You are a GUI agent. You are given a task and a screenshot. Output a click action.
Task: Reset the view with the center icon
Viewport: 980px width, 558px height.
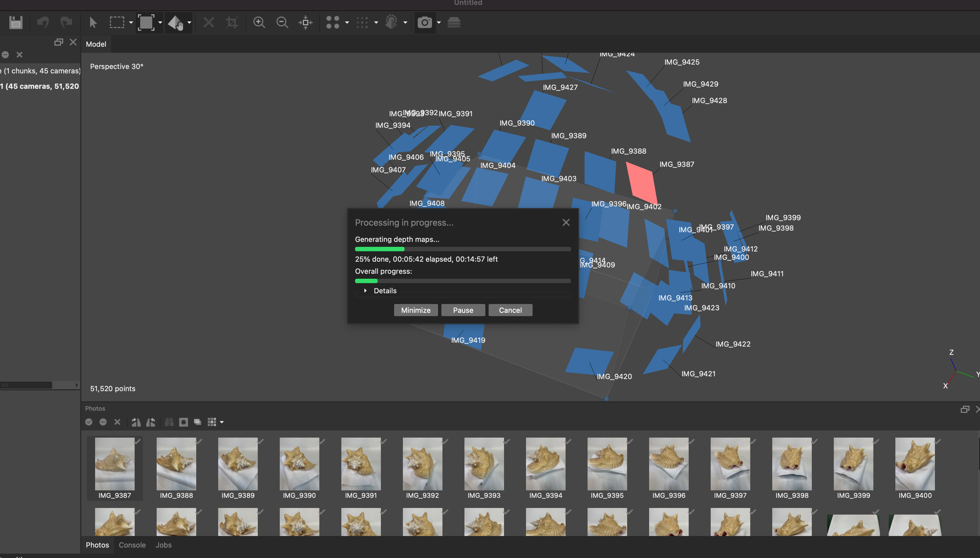click(x=306, y=23)
